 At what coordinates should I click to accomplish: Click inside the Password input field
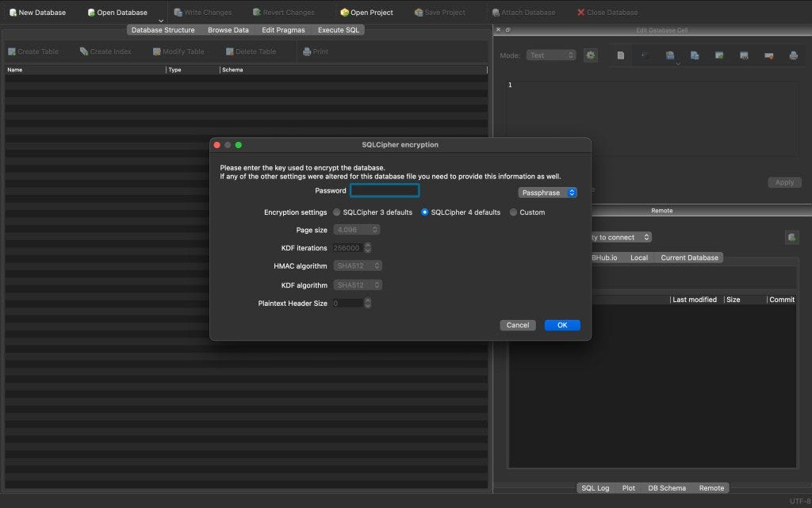385,190
